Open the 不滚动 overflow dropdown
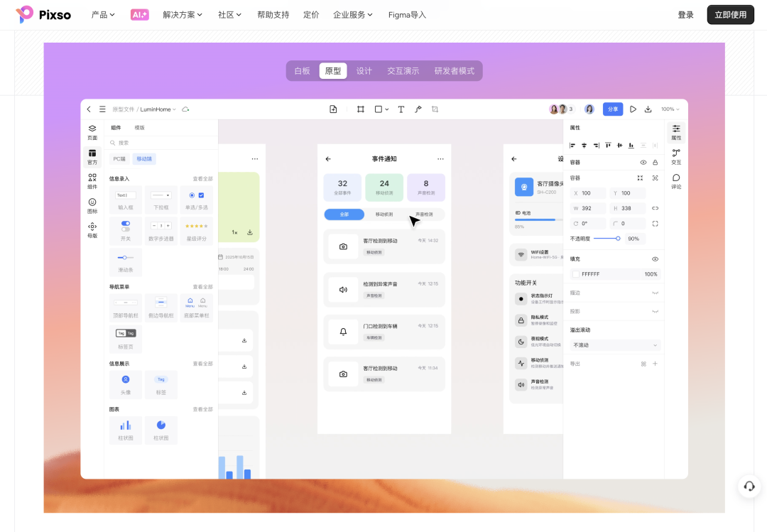Screen dimensions: 767x532 615,345
